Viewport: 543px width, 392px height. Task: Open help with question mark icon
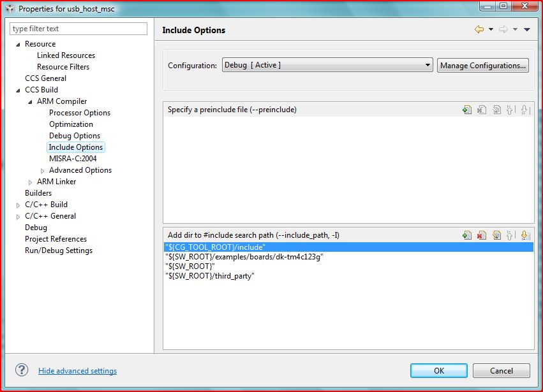pyautogui.click(x=22, y=370)
